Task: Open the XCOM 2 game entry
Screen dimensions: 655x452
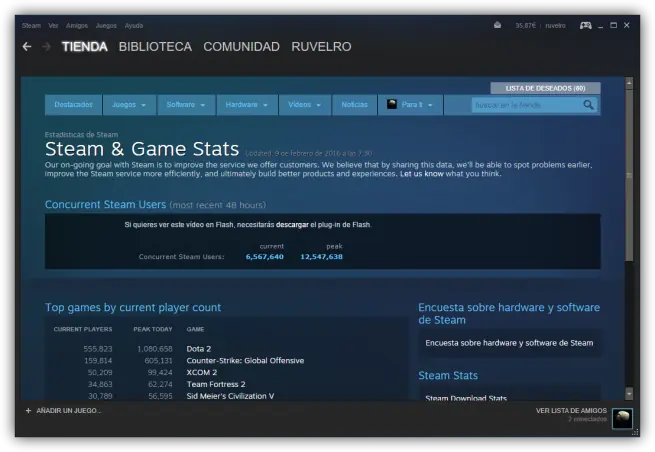Action: pos(202,372)
